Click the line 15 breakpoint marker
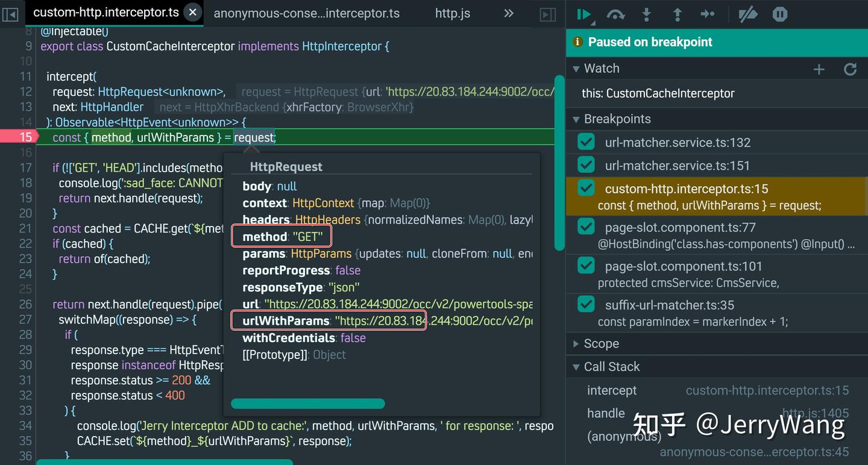This screenshot has width=868, height=465. tap(19, 137)
